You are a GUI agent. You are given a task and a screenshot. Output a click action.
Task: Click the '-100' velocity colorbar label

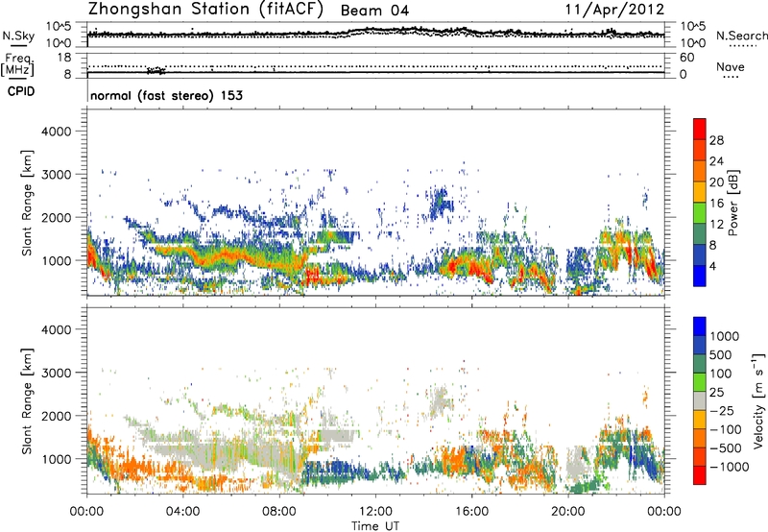click(x=726, y=429)
